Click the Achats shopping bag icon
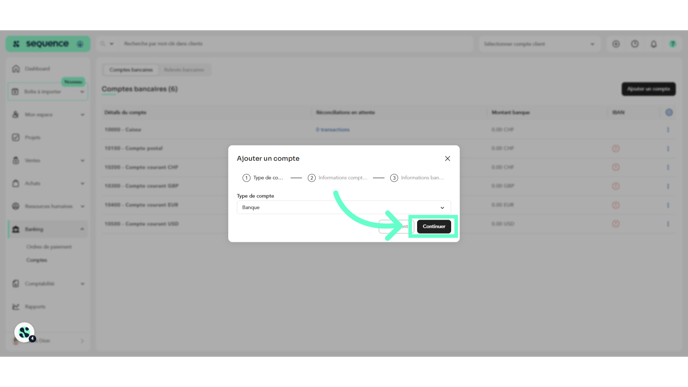This screenshot has width=688, height=387. [x=16, y=183]
